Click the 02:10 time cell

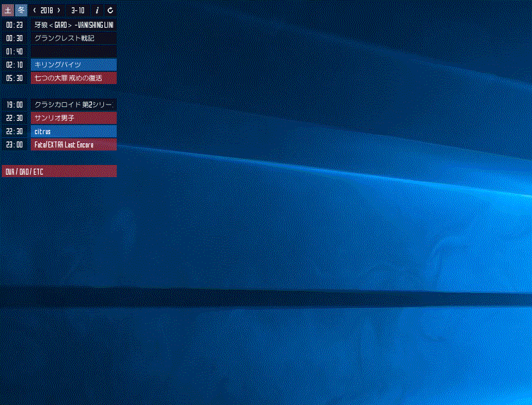point(15,65)
